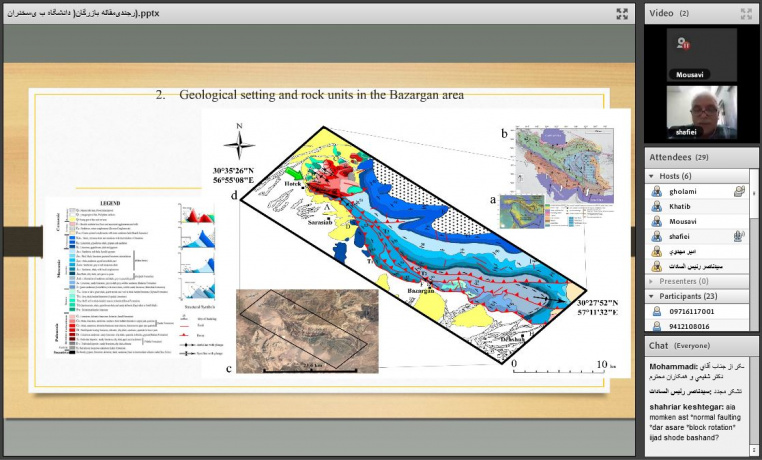Expand the Presenters (0) group

(652, 281)
